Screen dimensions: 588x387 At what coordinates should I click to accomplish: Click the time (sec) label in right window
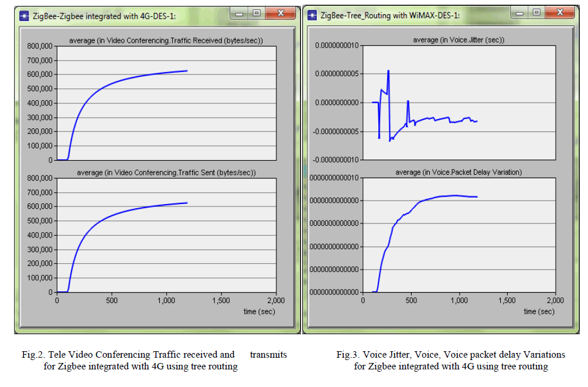pyautogui.click(x=539, y=311)
